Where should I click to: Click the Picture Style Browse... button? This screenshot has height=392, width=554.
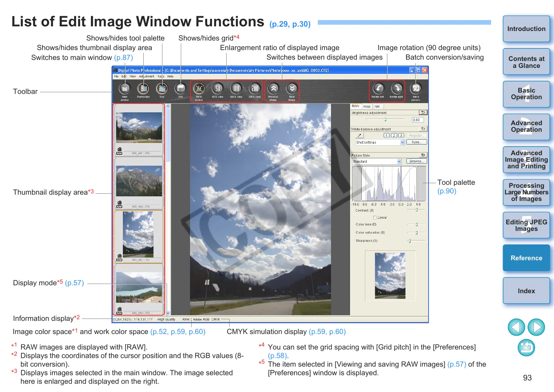[x=417, y=161]
